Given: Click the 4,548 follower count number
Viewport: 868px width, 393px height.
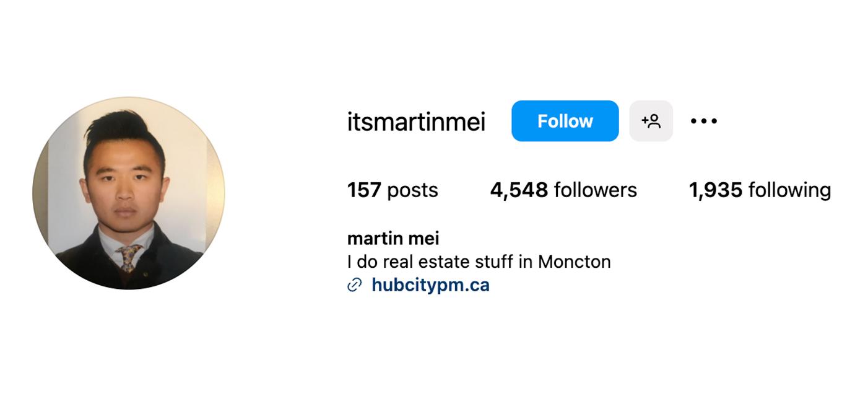Looking at the screenshot, I should (519, 190).
